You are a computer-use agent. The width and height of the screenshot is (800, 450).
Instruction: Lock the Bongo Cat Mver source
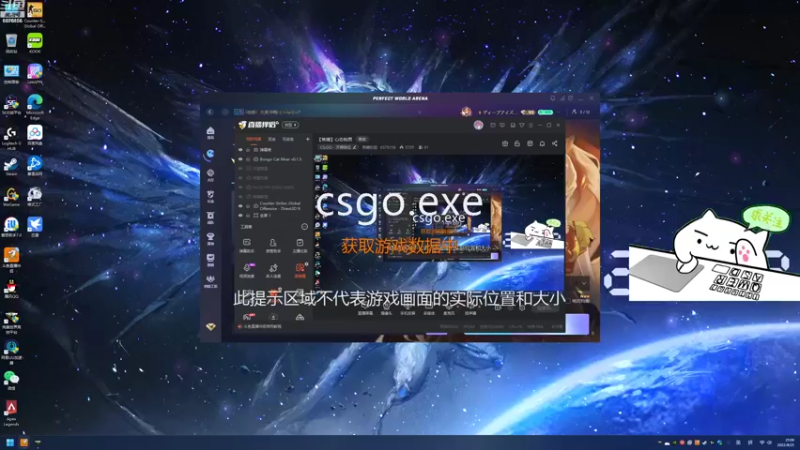point(248,159)
